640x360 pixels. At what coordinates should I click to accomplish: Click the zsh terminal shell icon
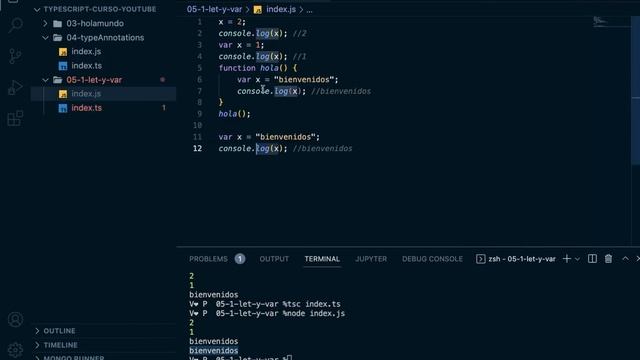(480, 259)
